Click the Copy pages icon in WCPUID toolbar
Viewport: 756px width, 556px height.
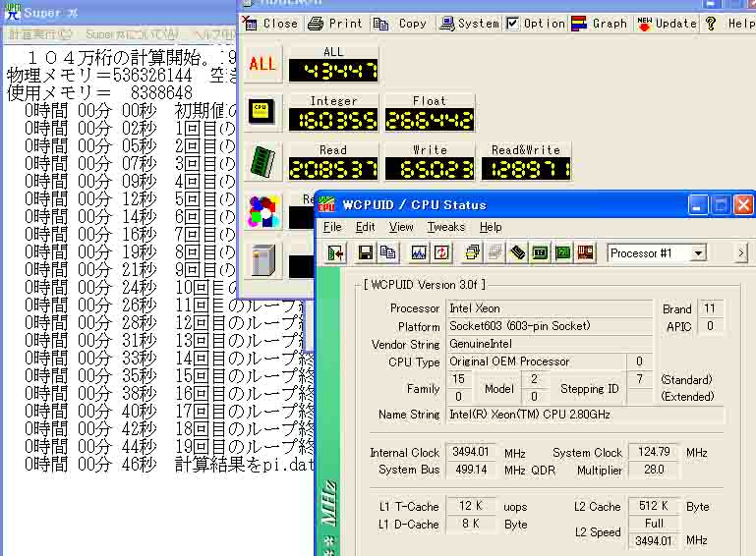pos(388,252)
